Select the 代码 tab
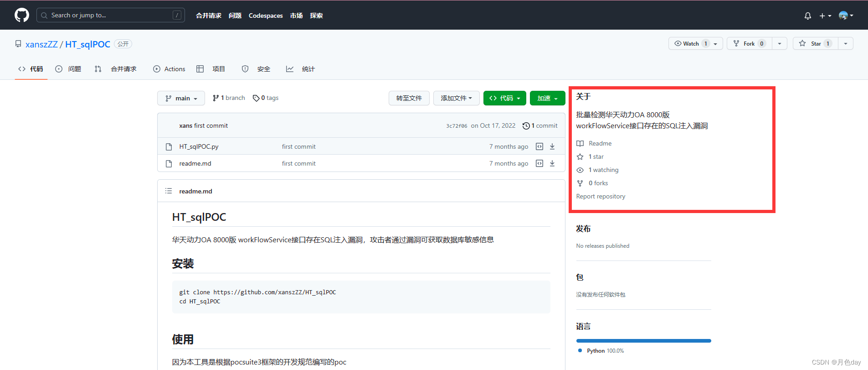Viewport: 868px width, 370px height. point(31,69)
